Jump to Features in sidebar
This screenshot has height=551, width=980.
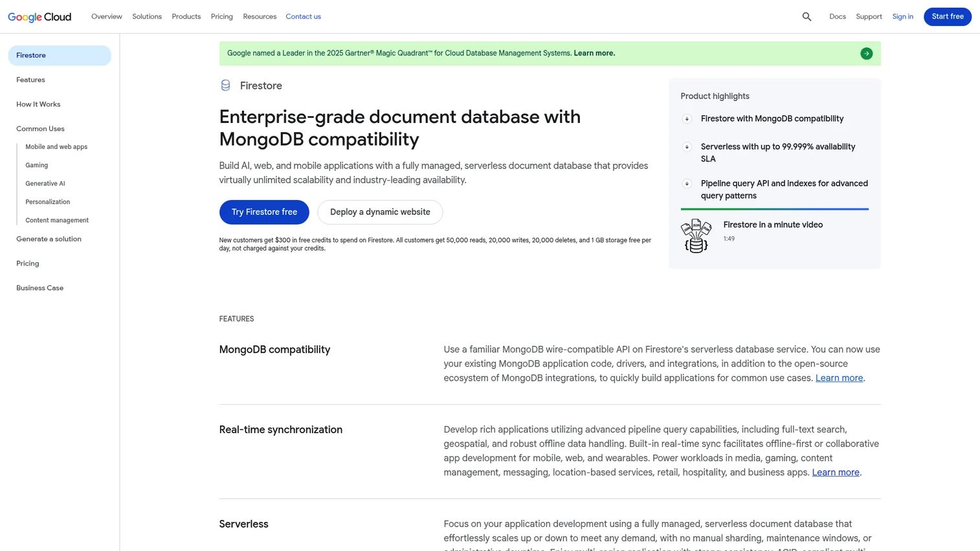pos(30,80)
